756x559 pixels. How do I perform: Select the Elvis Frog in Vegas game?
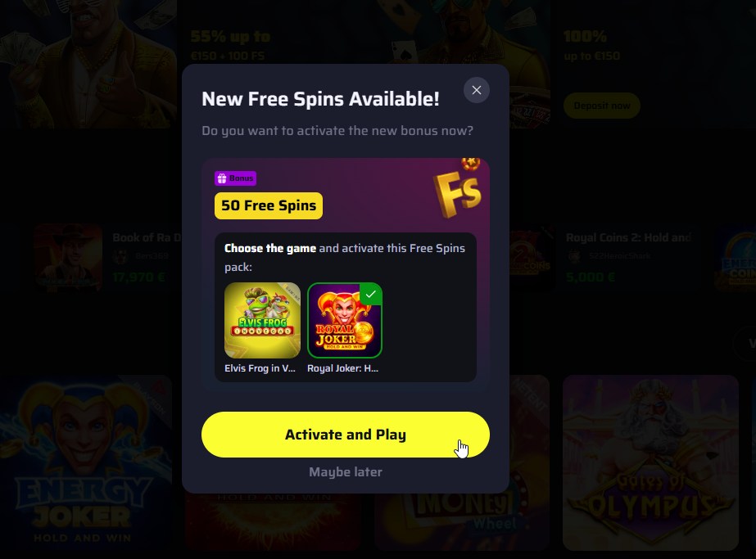tap(262, 320)
